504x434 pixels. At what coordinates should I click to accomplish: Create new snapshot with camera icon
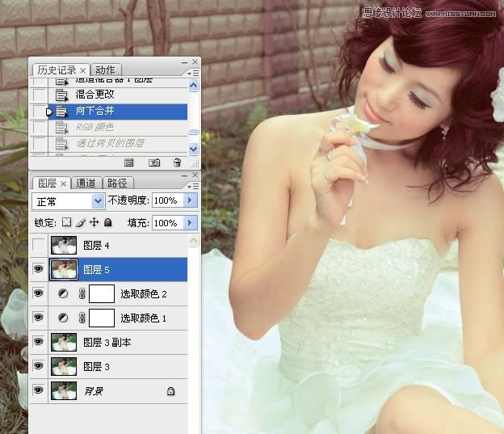[153, 162]
